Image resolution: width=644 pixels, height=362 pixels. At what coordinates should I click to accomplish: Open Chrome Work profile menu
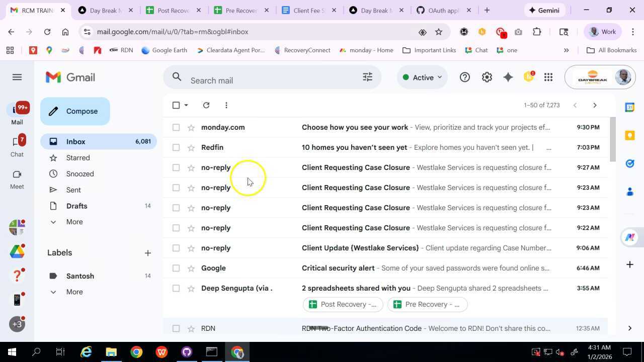click(x=603, y=32)
